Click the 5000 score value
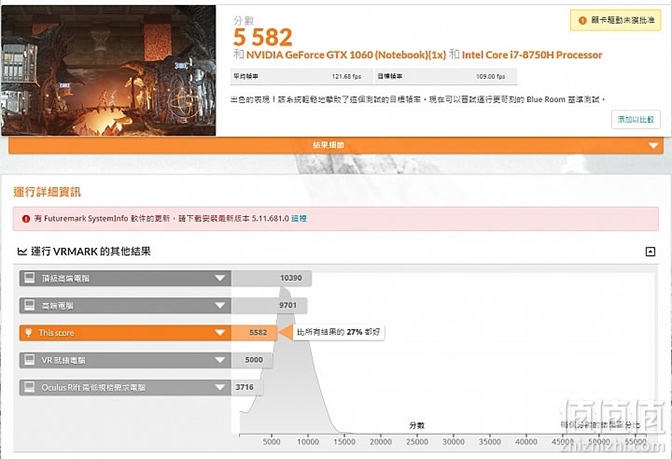672x459 pixels. click(x=254, y=360)
